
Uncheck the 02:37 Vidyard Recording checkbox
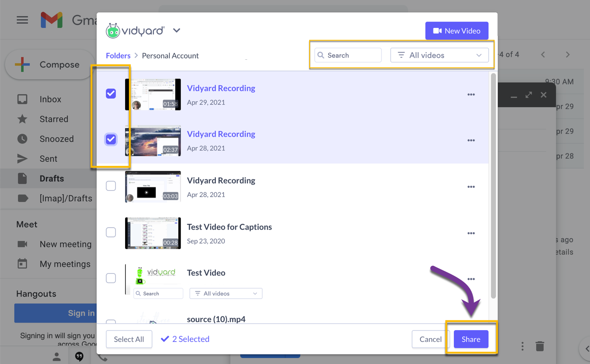(111, 139)
